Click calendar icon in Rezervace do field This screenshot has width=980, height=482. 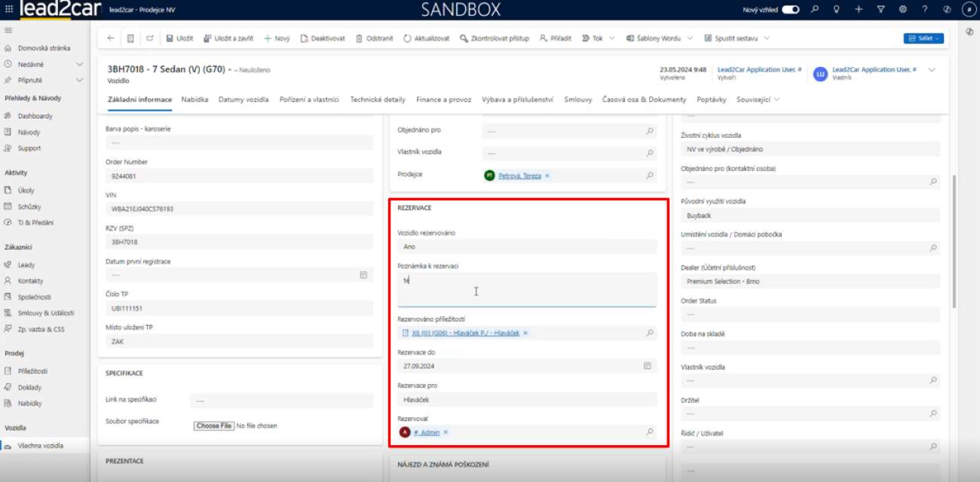[647, 366]
